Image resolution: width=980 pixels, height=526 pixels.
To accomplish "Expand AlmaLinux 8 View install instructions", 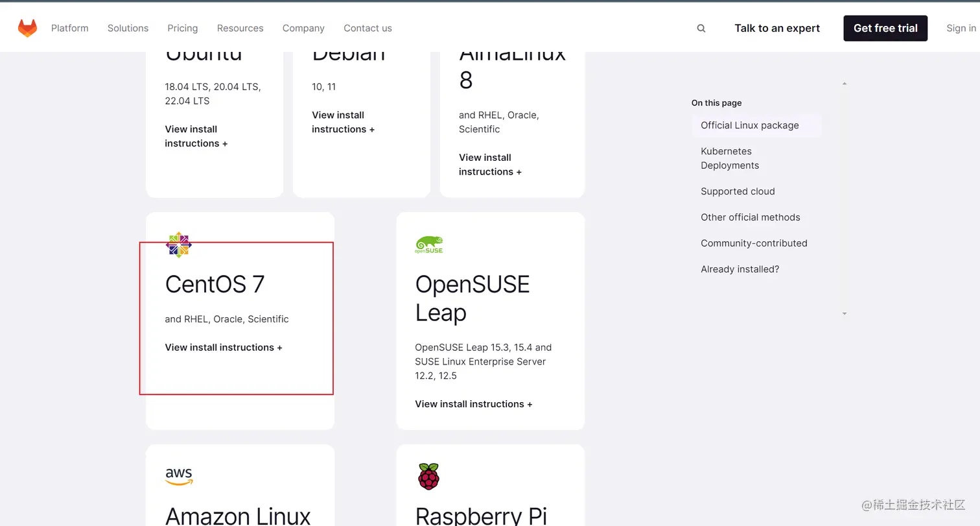I will coord(491,165).
